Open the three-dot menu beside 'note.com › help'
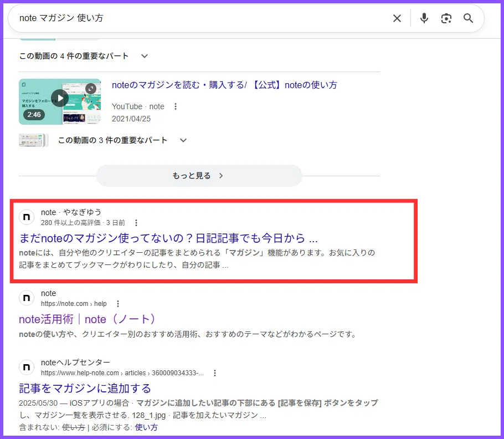This screenshot has height=439, width=504. tap(118, 304)
